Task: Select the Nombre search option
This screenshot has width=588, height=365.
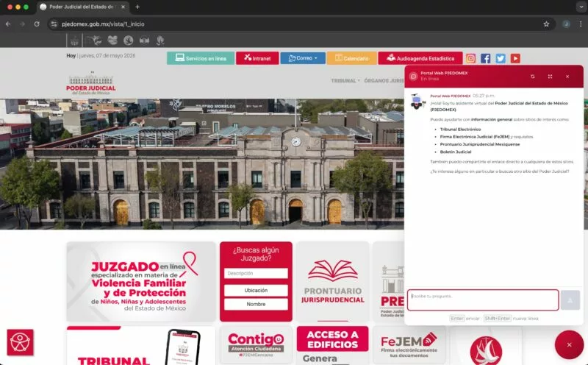Action: pos(256,304)
